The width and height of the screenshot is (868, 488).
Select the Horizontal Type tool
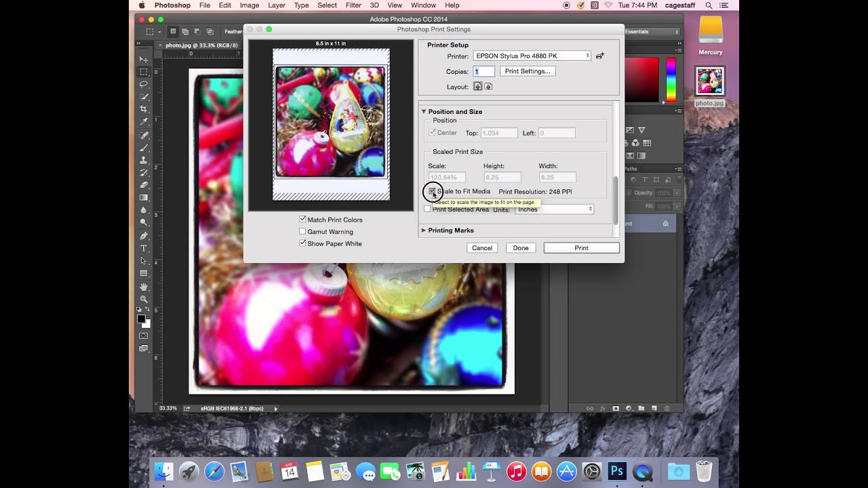144,248
